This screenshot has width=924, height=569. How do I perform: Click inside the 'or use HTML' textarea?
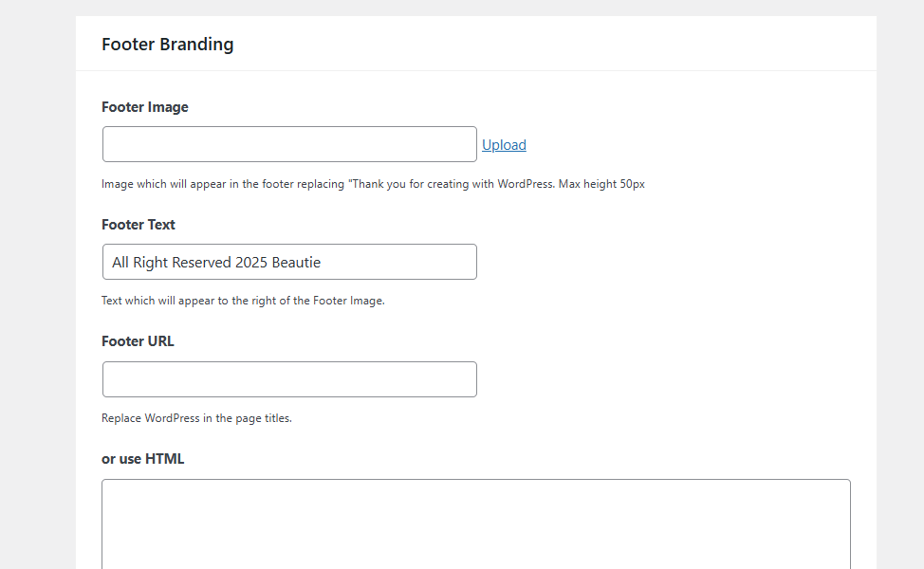475,523
